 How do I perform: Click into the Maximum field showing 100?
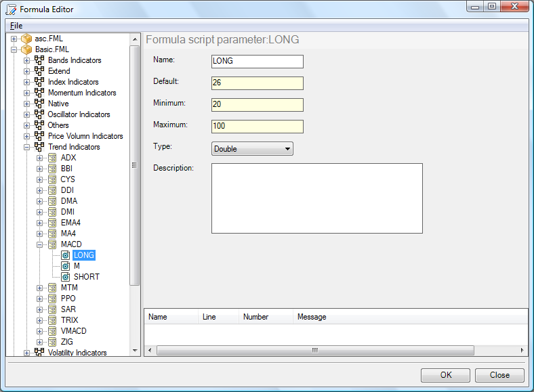pyautogui.click(x=258, y=127)
